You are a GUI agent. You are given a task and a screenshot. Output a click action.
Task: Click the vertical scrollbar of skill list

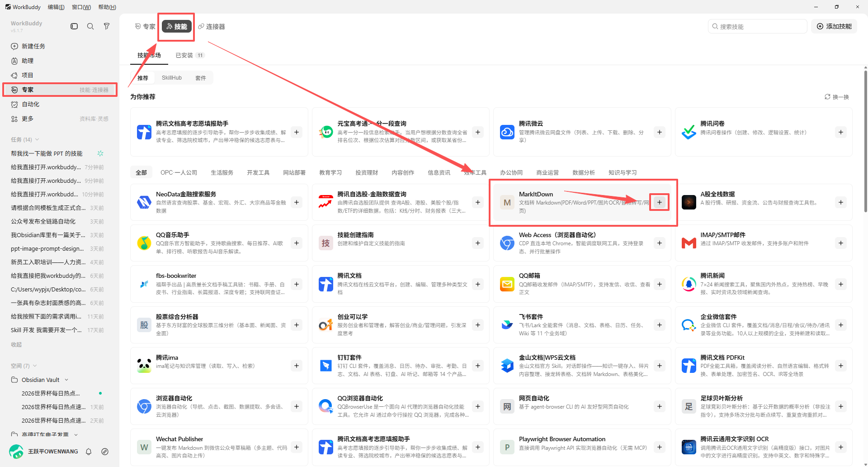[865, 140]
